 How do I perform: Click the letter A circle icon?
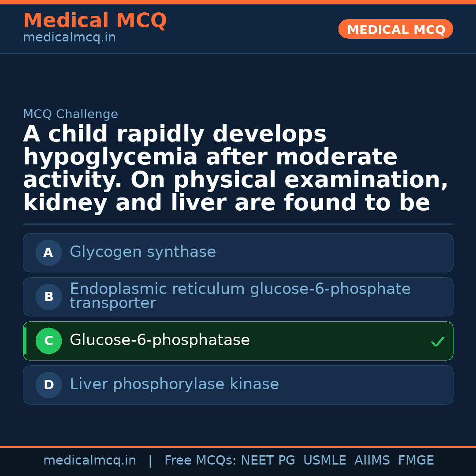coord(48,253)
